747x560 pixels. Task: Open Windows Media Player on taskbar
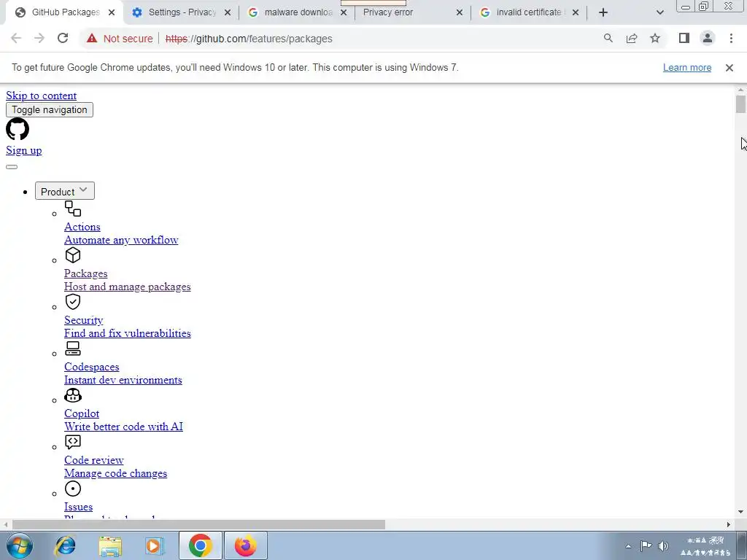tap(155, 545)
